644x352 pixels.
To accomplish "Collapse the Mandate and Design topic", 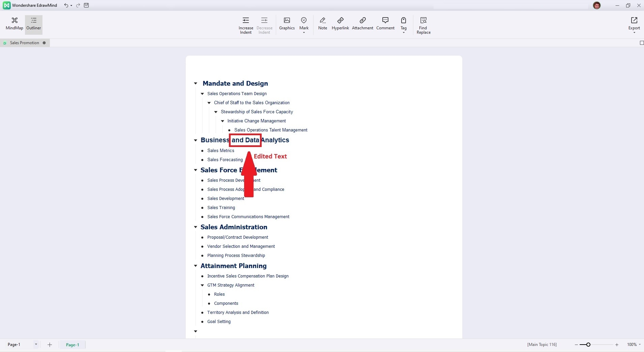I will point(196,83).
